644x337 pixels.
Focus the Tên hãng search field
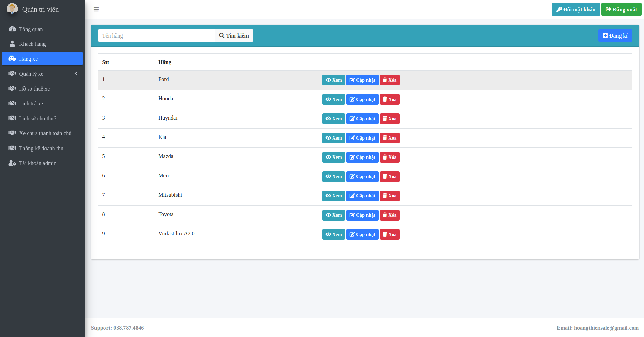click(156, 35)
